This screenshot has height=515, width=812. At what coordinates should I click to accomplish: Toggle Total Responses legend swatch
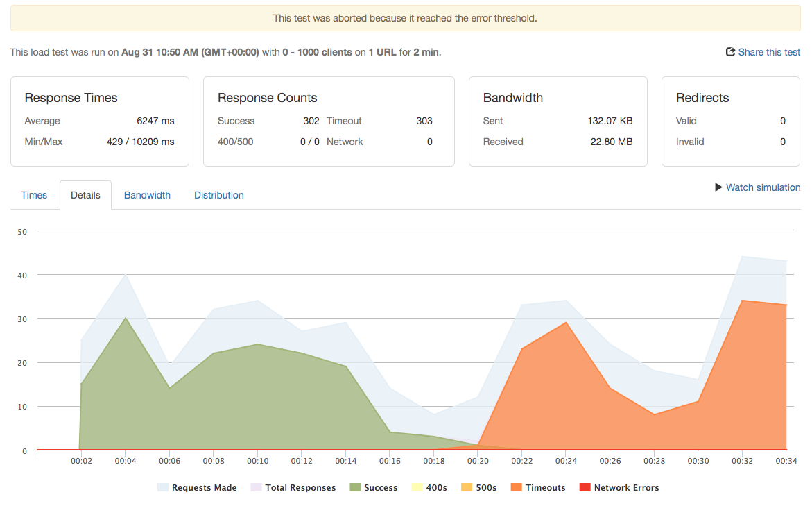256,487
